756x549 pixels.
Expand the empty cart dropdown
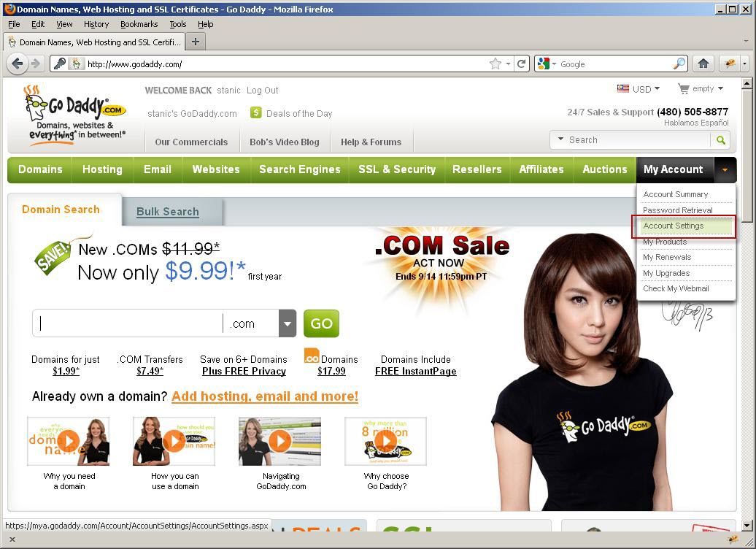(x=720, y=88)
